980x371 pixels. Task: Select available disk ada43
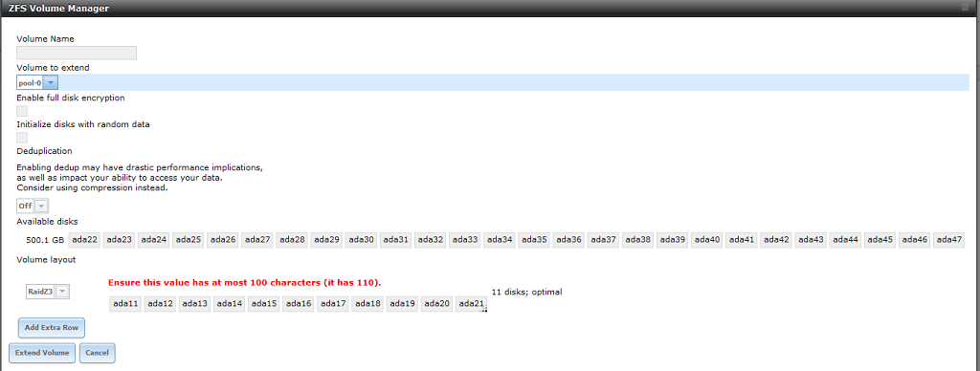point(811,240)
